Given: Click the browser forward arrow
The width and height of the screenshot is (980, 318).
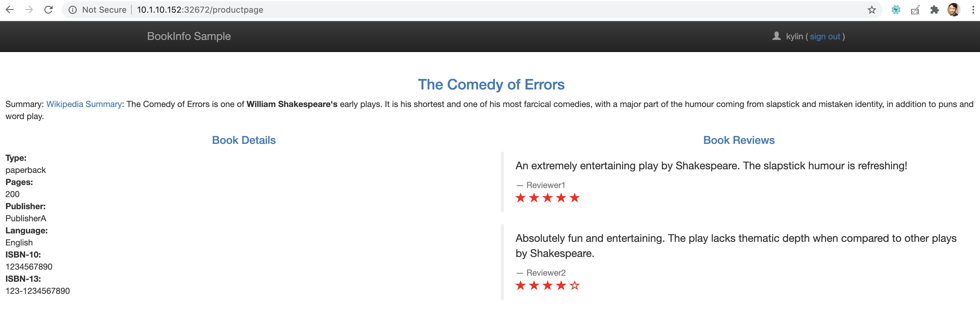Looking at the screenshot, I should point(29,10).
